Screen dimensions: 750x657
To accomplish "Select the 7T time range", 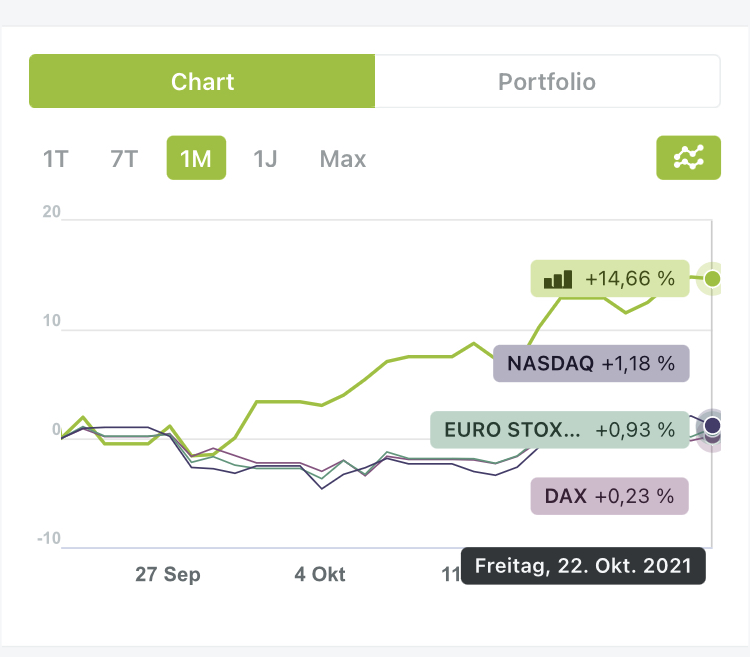I will tap(123, 159).
